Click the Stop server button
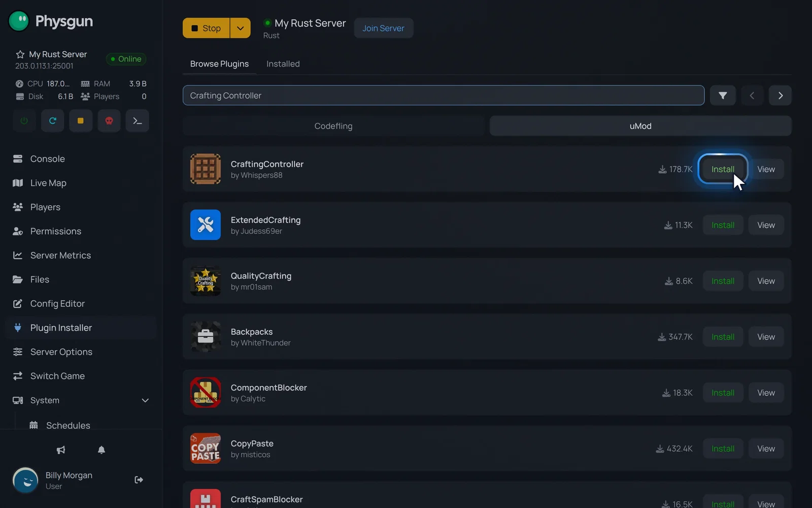The width and height of the screenshot is (812, 508). click(206, 28)
